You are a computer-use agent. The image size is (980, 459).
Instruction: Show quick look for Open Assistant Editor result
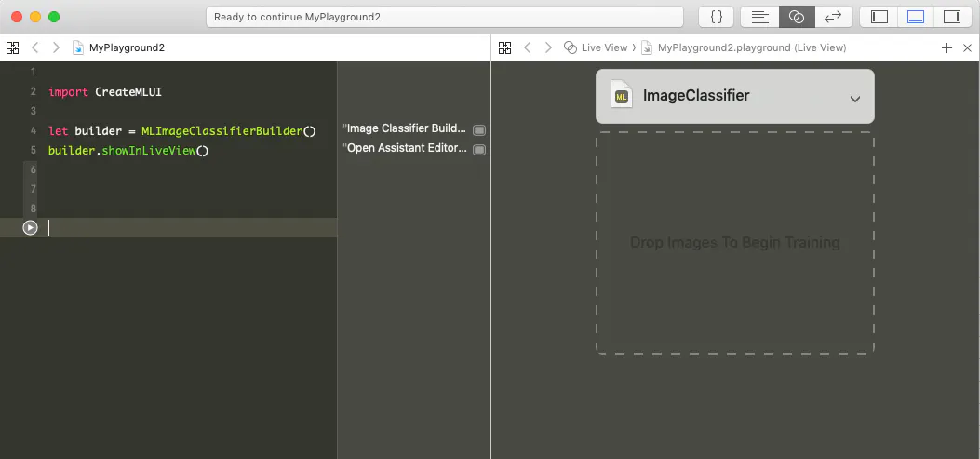tap(479, 150)
